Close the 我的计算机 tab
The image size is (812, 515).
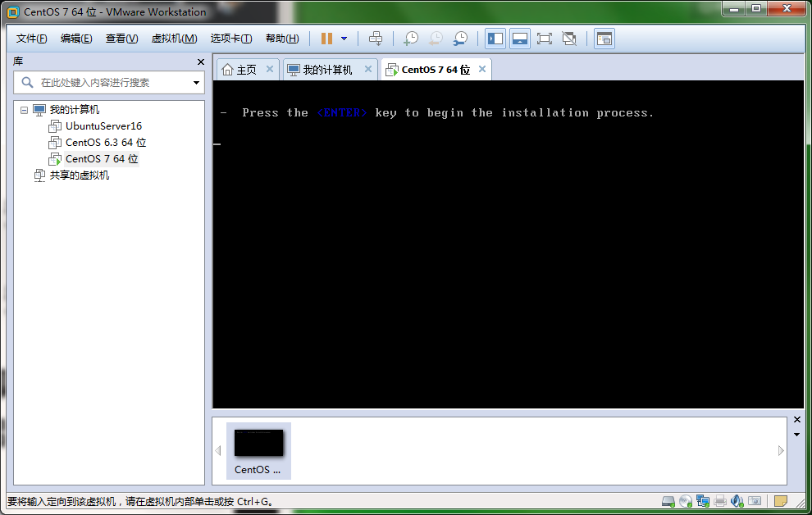tap(368, 70)
